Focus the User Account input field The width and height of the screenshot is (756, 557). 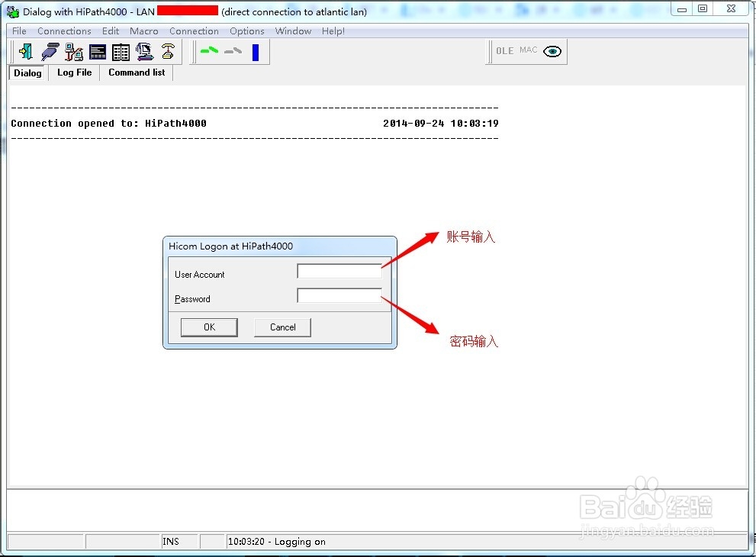pyautogui.click(x=339, y=271)
